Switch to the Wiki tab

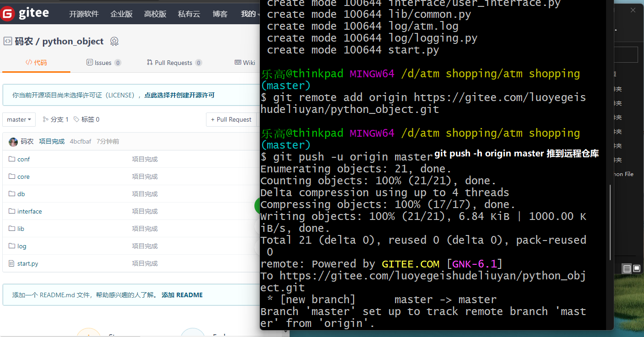pos(245,63)
